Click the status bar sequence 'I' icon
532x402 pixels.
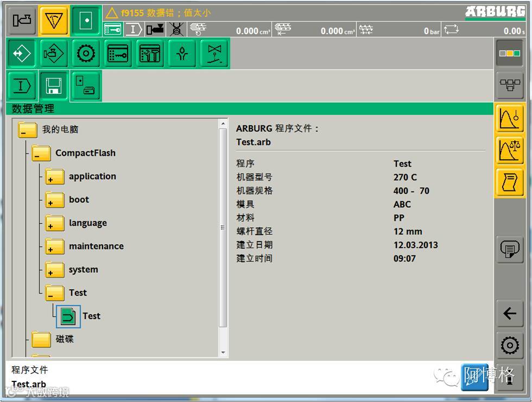[x=134, y=29]
